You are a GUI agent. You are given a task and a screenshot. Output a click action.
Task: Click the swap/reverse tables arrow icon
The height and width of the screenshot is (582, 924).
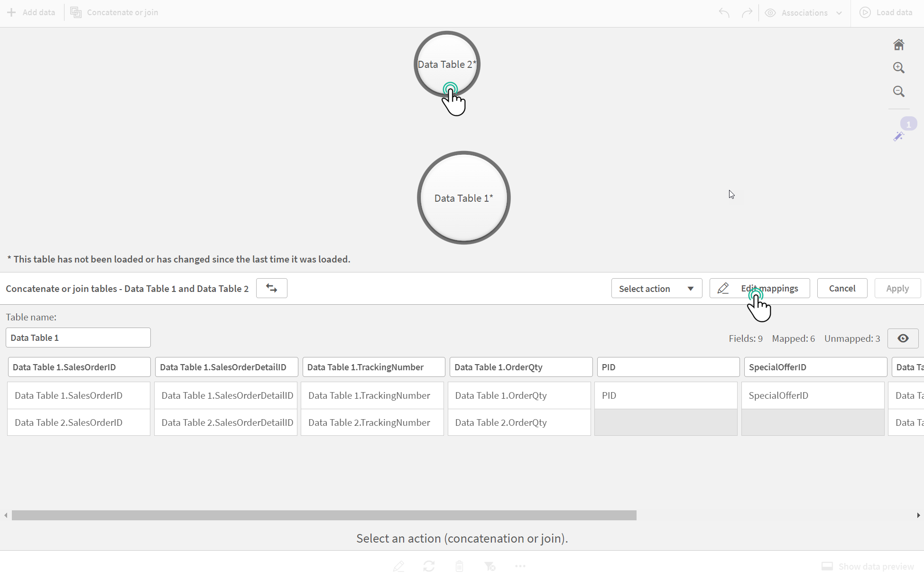[x=271, y=288]
